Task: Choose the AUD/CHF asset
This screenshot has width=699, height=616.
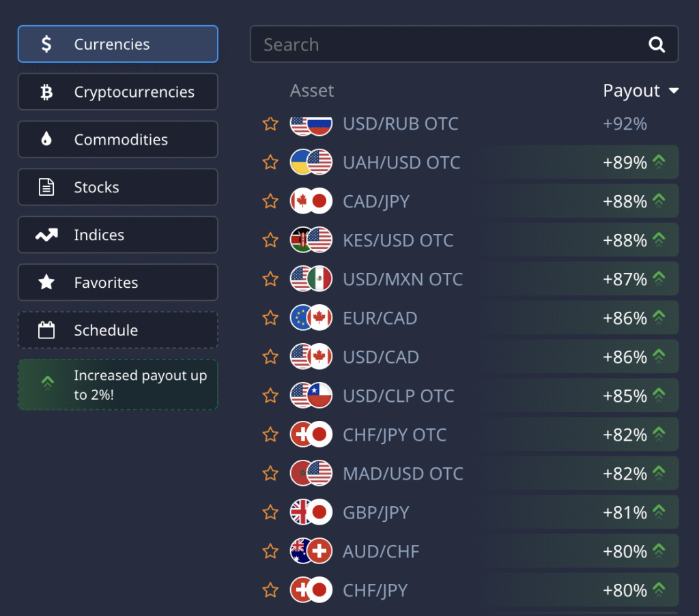Action: tap(381, 551)
